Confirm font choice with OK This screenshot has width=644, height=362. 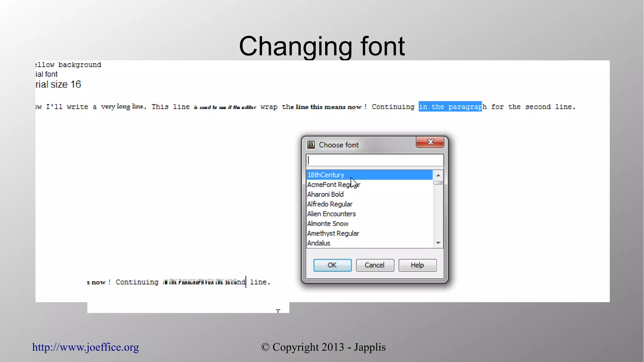tap(332, 265)
